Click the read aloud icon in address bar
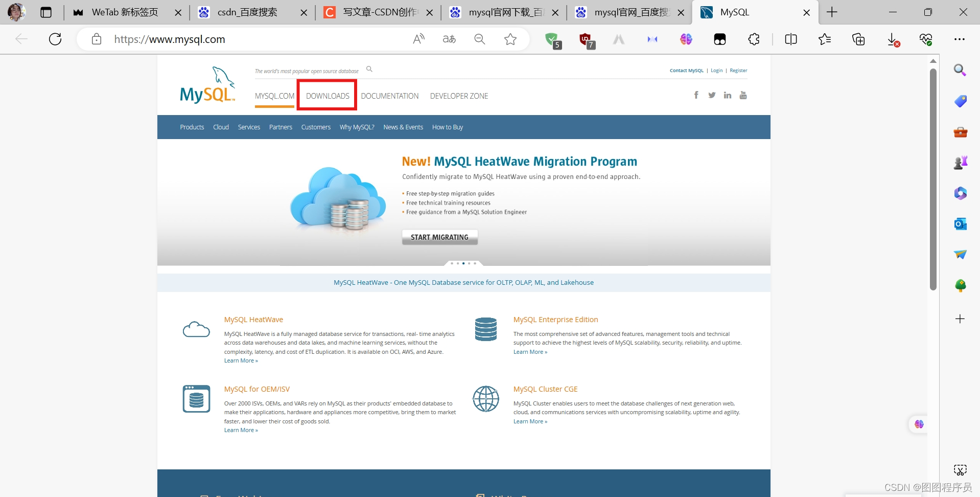The height and width of the screenshot is (497, 980). pyautogui.click(x=419, y=39)
